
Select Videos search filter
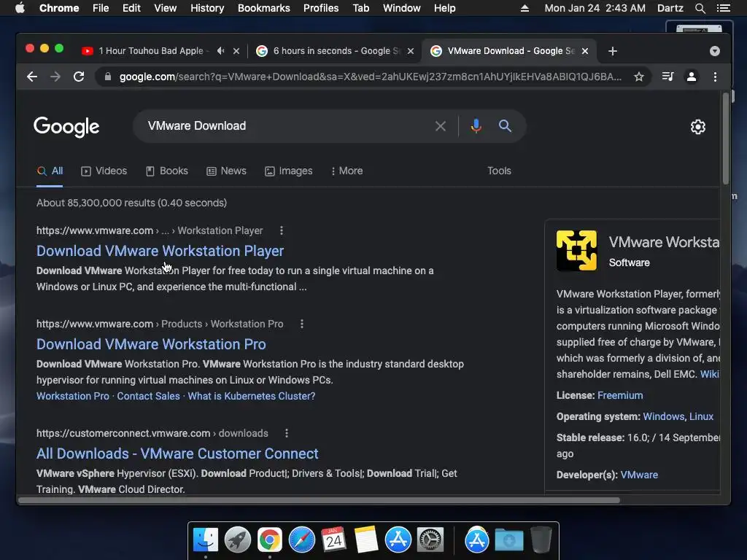point(104,171)
